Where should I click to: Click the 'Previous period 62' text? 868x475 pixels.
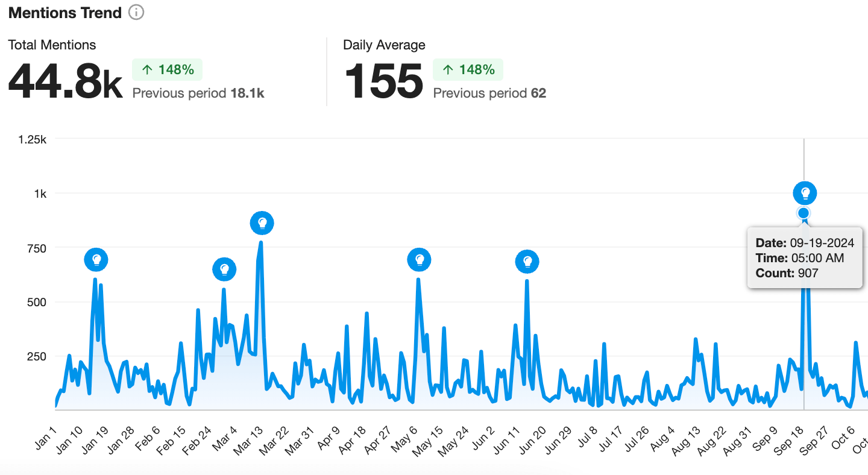pyautogui.click(x=489, y=93)
